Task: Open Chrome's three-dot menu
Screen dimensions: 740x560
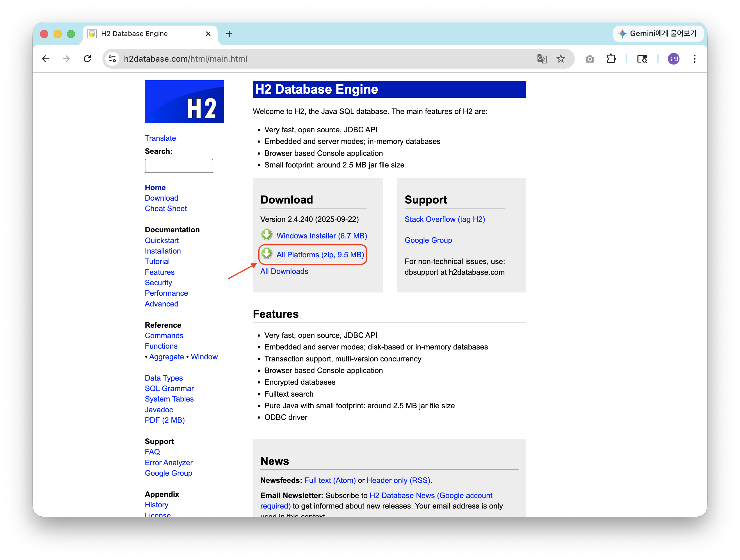Action: [x=694, y=59]
